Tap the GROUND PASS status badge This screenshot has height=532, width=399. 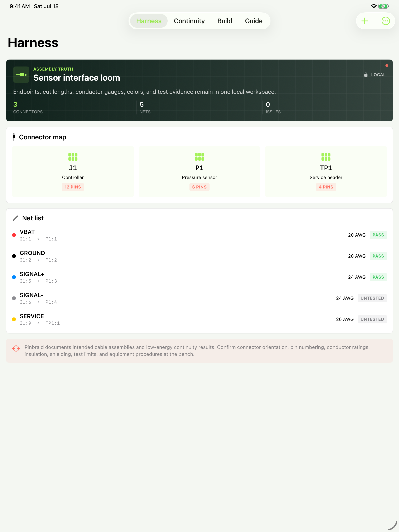point(378,256)
